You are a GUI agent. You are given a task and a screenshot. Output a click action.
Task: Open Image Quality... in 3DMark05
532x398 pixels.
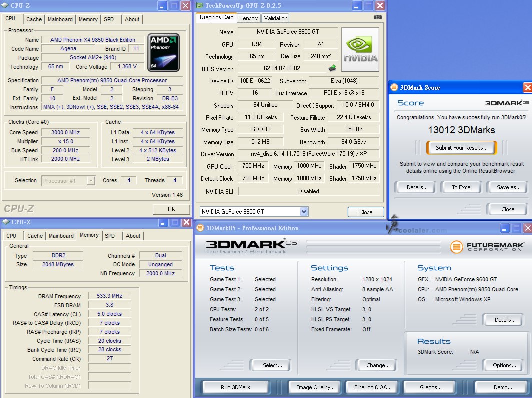315,387
